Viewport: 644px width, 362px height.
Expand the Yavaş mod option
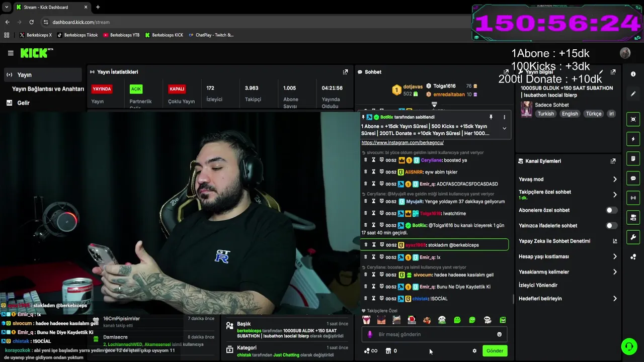coord(615,179)
